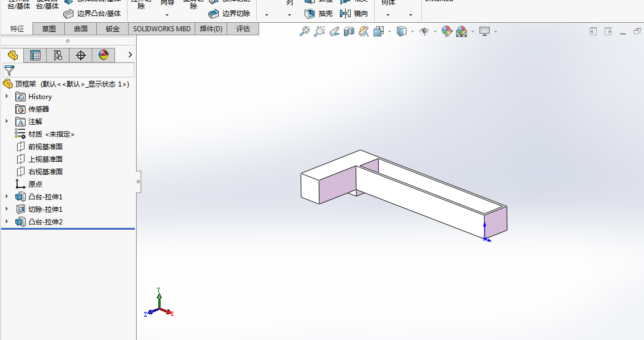Viewport: 644px width, 340px height.
Task: Click the View Settings monitor icon
Action: pos(485,31)
